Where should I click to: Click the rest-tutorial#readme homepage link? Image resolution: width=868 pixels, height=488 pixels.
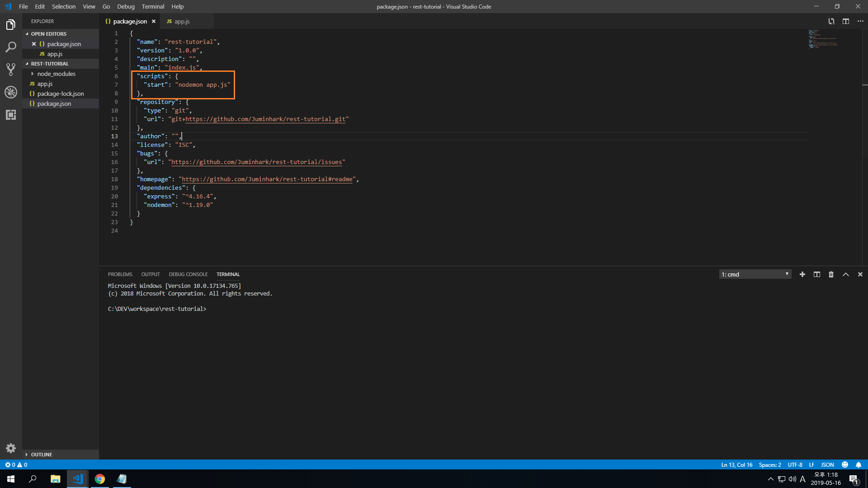267,179
